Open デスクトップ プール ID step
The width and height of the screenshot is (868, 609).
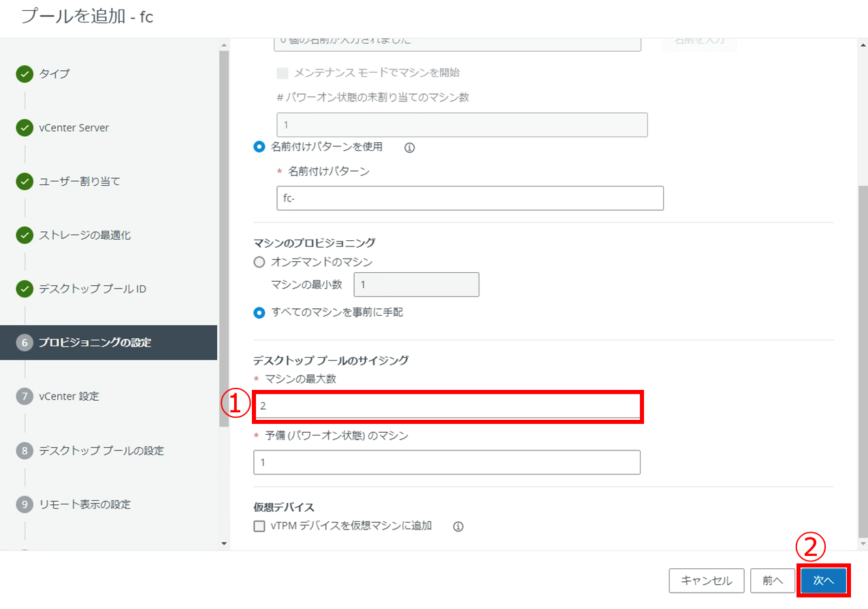tap(92, 289)
